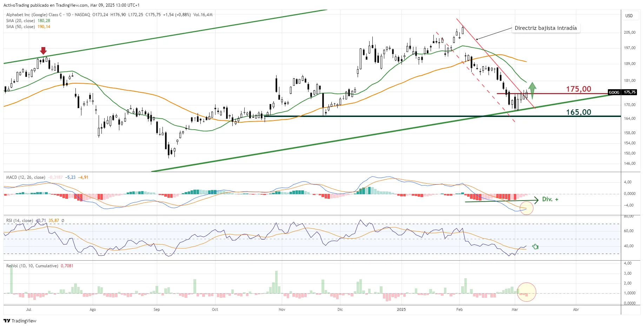Select the SMA (20, close) indicator legend
644x327 pixels.
coord(20,21)
